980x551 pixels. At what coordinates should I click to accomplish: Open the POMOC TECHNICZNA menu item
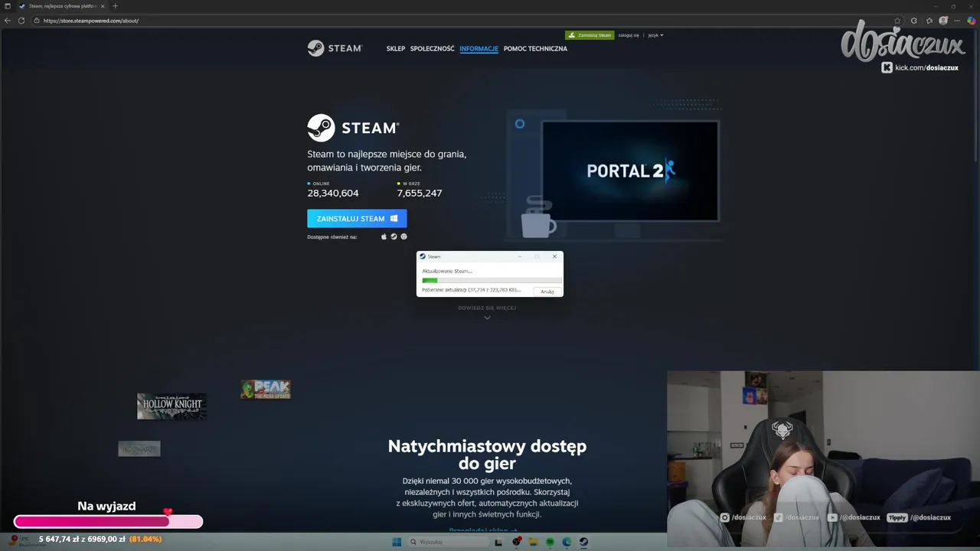pos(535,49)
